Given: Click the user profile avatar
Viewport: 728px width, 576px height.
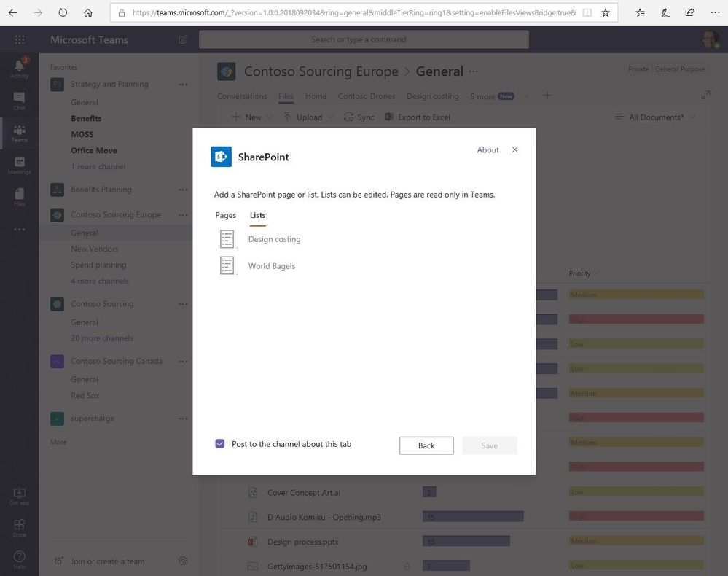Looking at the screenshot, I should 711,39.
